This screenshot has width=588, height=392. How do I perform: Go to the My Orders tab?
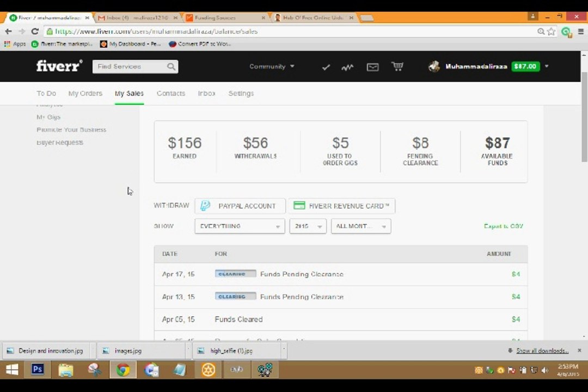coord(85,94)
